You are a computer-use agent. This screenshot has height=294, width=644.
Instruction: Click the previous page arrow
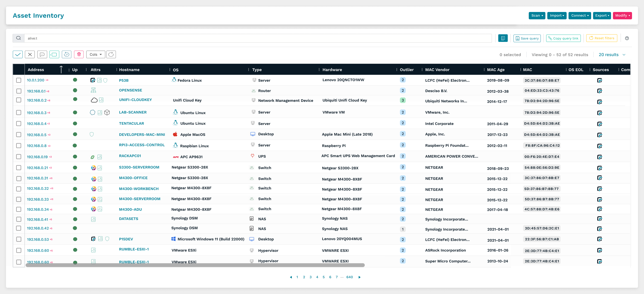[x=291, y=277]
